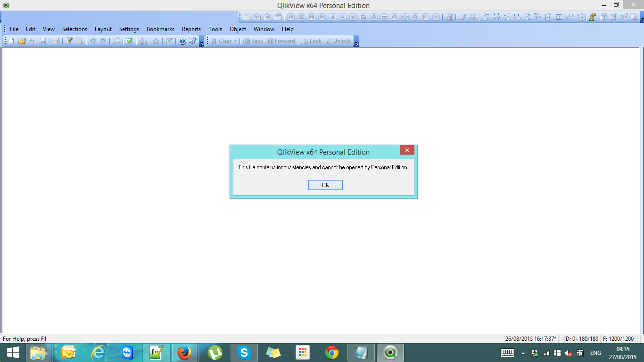Click the Create Text Object 'A' icon
Viewport: 644px width, 362px height.
(x=374, y=17)
